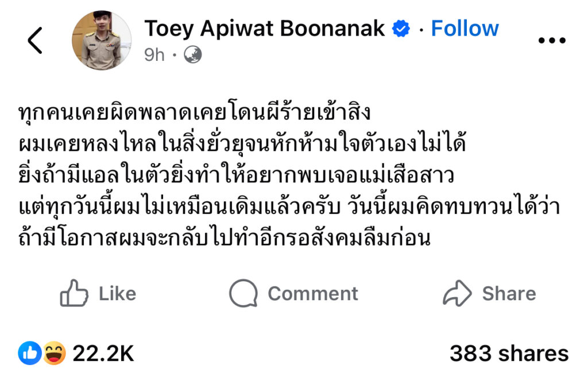The image size is (588, 377).
Task: Follow Toey Apiwat Boonanak
Action: pos(465,28)
